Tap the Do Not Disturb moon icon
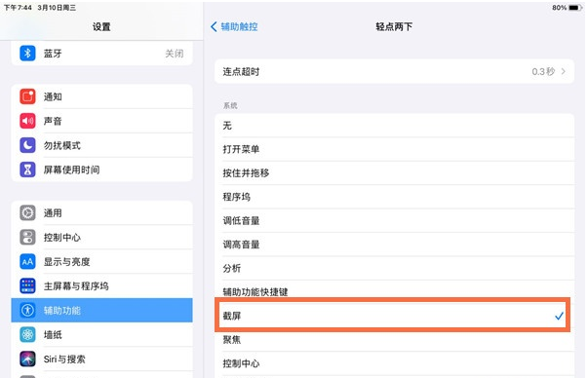Viewport: 588px width, 378px height. click(27, 145)
